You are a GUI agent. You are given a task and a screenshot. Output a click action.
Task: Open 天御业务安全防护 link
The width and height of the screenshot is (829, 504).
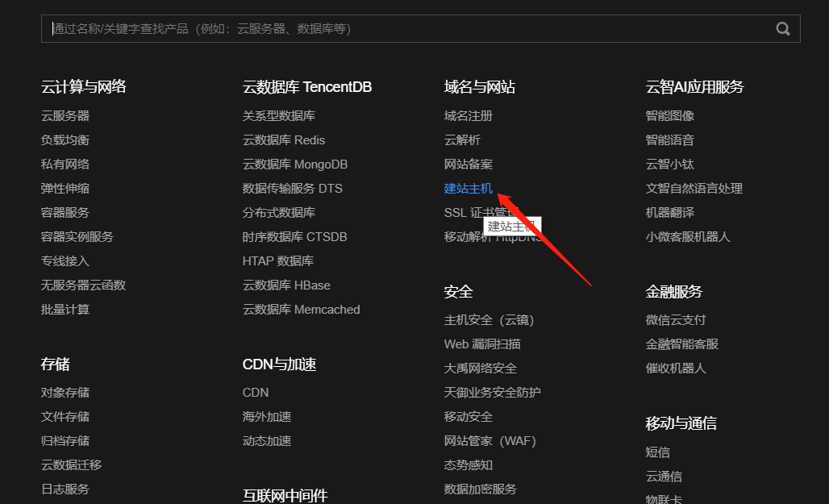coord(492,393)
